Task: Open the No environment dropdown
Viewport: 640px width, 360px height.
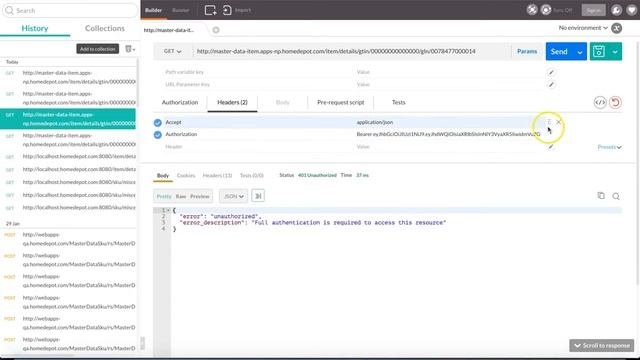Action: click(x=583, y=28)
